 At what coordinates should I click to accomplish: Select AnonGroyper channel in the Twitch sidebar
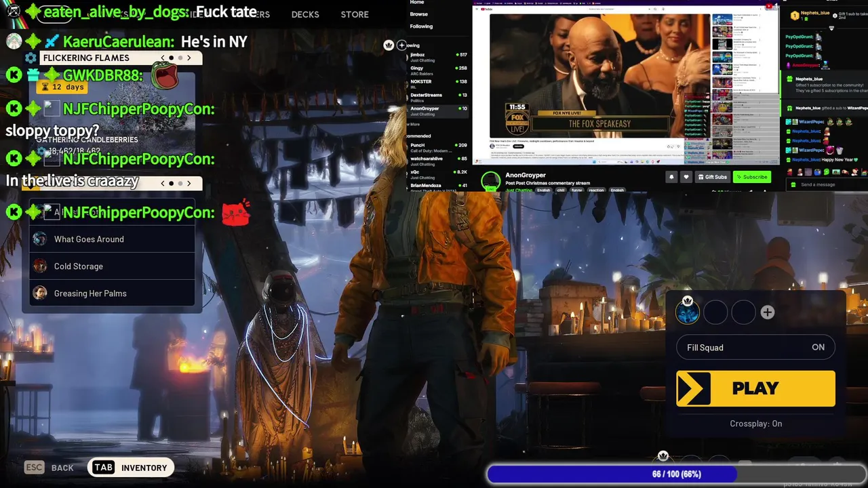[x=439, y=111]
